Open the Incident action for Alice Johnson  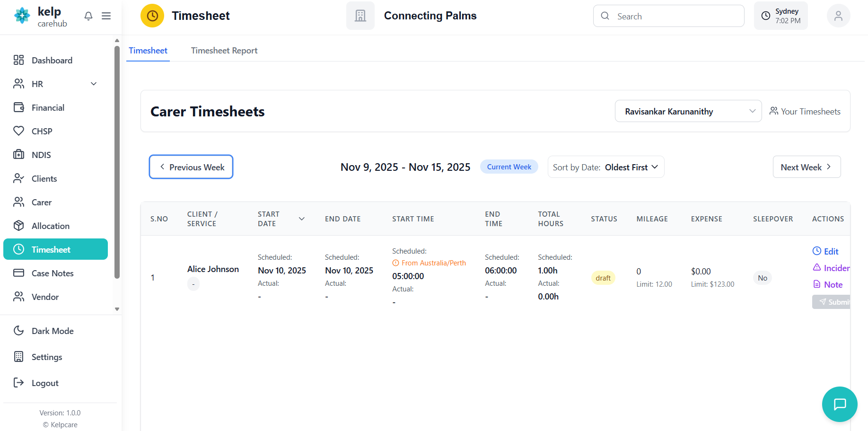(831, 268)
